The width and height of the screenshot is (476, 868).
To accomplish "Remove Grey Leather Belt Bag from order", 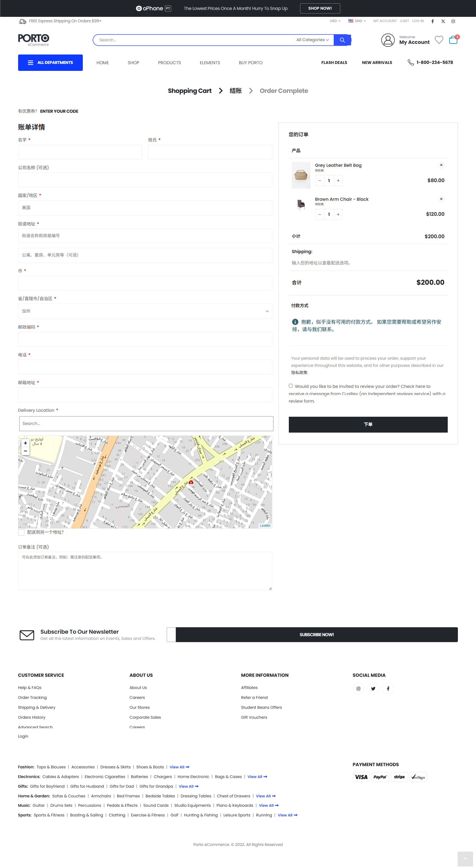I will tap(441, 165).
